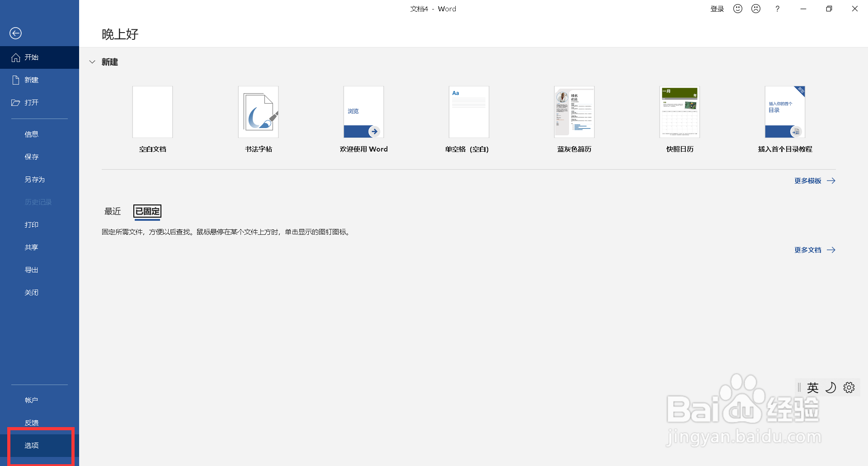Click the 更多文档 link
This screenshot has height=466, width=868.
815,250
